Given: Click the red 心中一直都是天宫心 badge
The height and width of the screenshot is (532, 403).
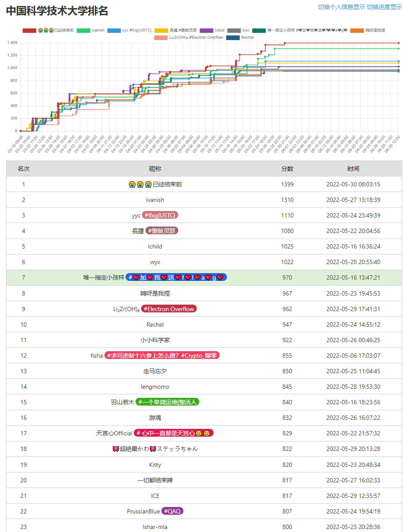Looking at the screenshot, I should [173, 433].
